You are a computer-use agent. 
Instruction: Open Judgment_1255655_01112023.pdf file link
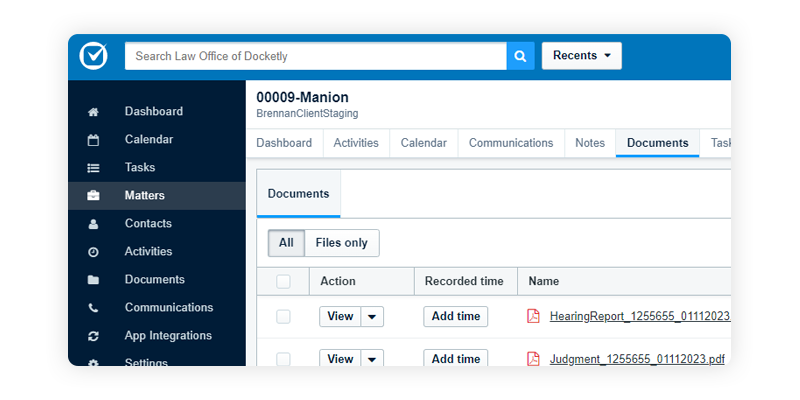(x=637, y=359)
